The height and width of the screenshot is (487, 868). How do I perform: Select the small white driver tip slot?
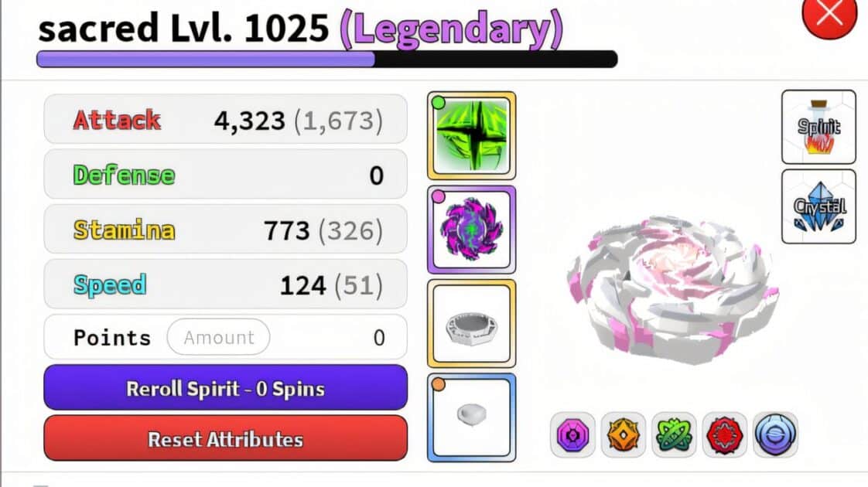click(x=472, y=418)
